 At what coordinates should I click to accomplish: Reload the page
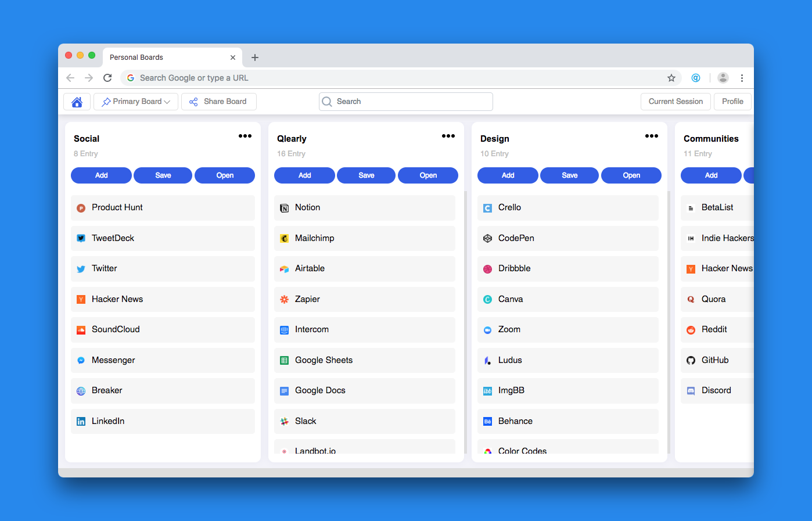(107, 78)
